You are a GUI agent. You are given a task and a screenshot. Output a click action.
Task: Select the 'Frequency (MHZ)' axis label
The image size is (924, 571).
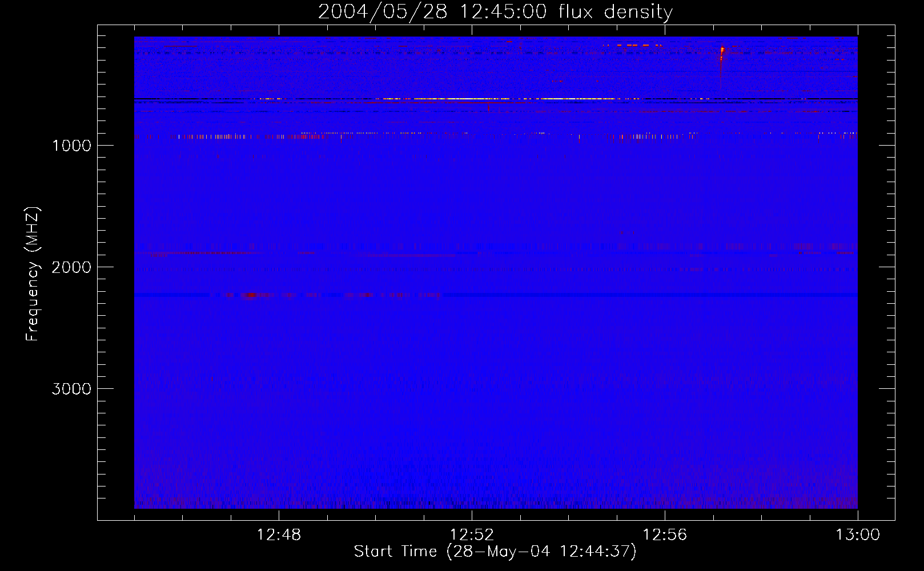click(33, 274)
